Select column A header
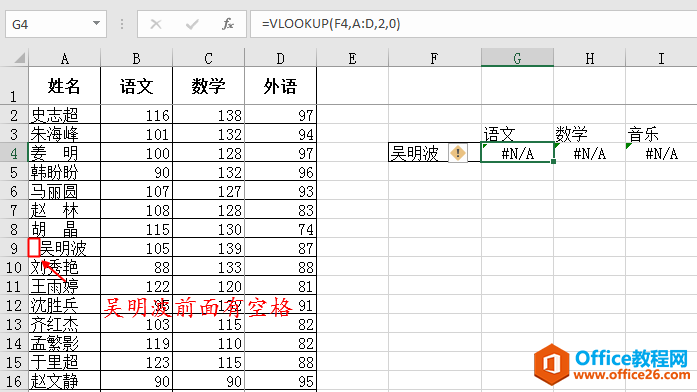The image size is (697, 392). [64, 58]
